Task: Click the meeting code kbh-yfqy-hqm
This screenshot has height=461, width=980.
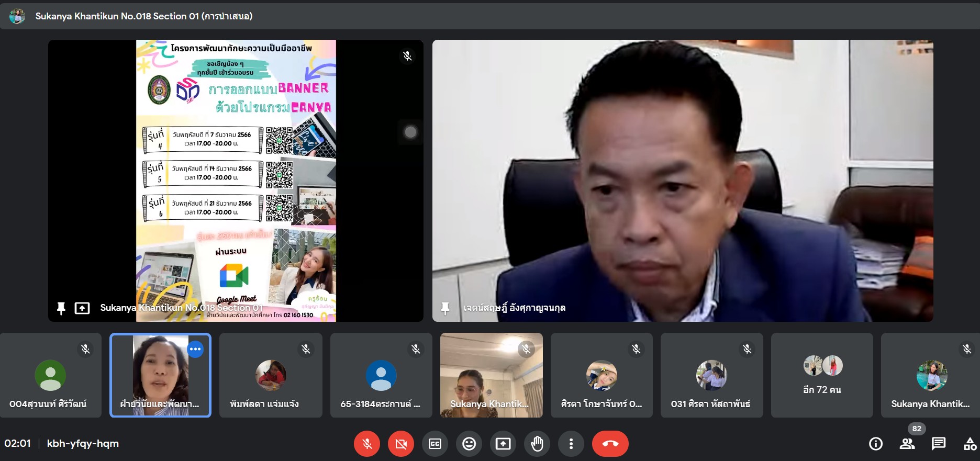Action: point(83,444)
